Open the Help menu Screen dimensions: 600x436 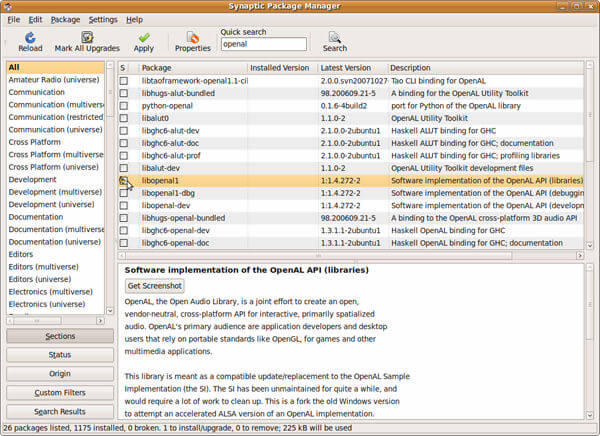[x=134, y=20]
